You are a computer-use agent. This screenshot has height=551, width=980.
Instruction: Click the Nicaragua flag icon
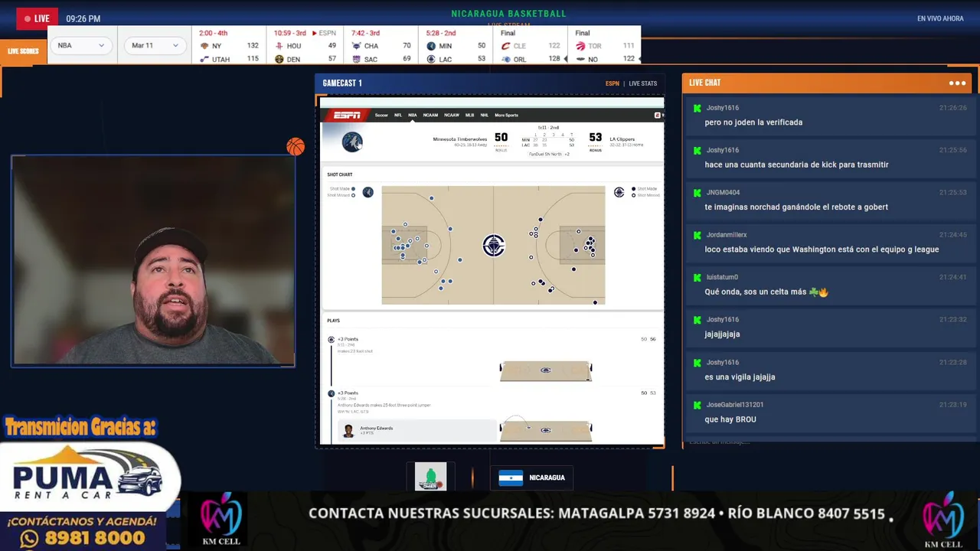[511, 478]
